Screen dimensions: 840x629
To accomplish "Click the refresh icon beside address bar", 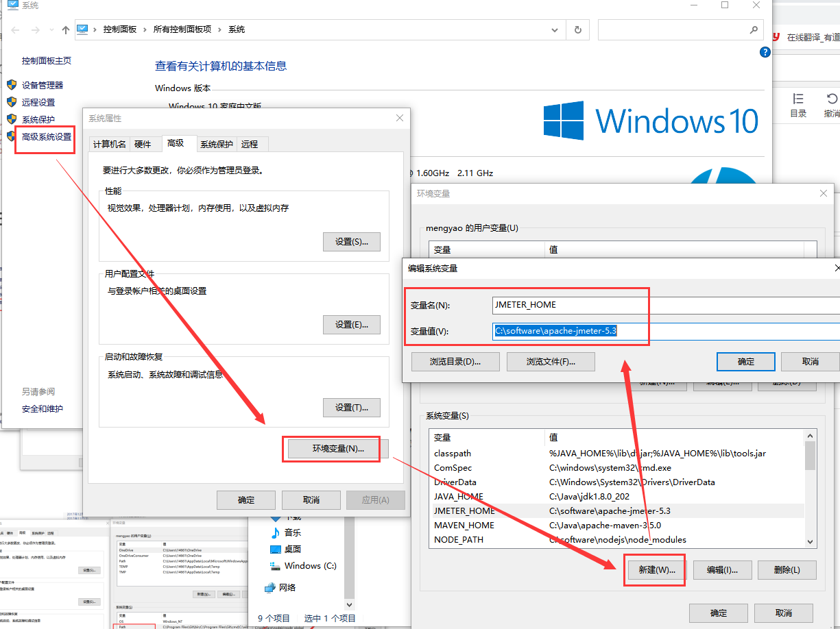I will [578, 30].
